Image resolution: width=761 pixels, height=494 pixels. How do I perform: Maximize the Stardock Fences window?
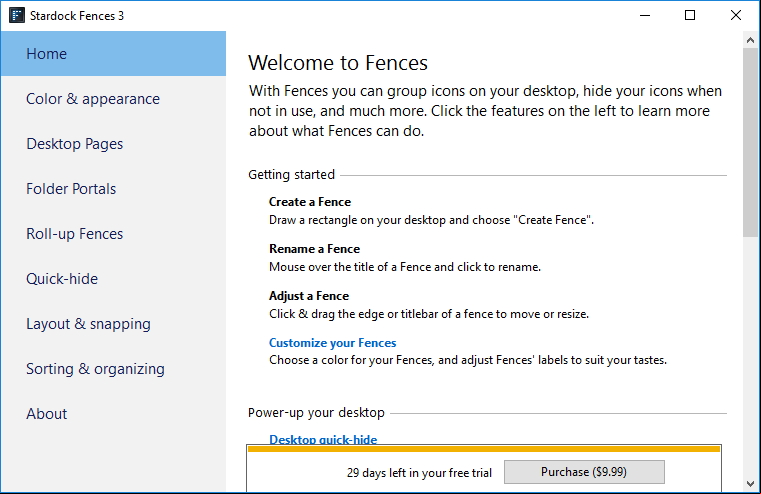pyautogui.click(x=690, y=16)
